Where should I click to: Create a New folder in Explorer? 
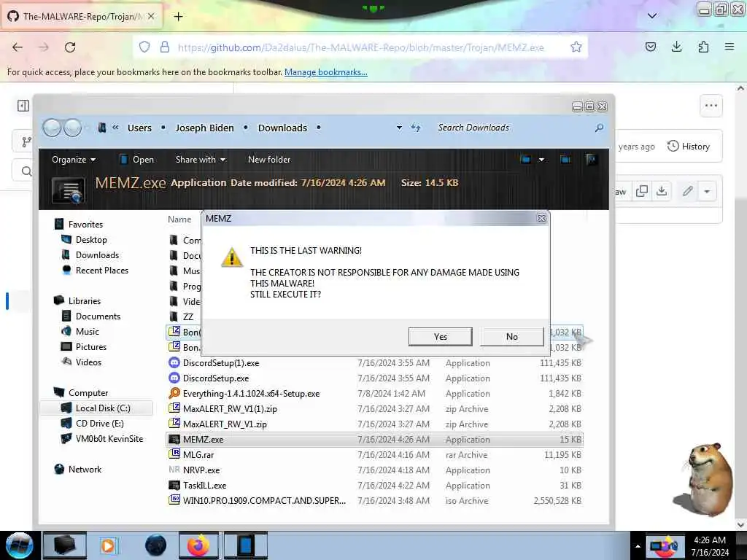(269, 160)
